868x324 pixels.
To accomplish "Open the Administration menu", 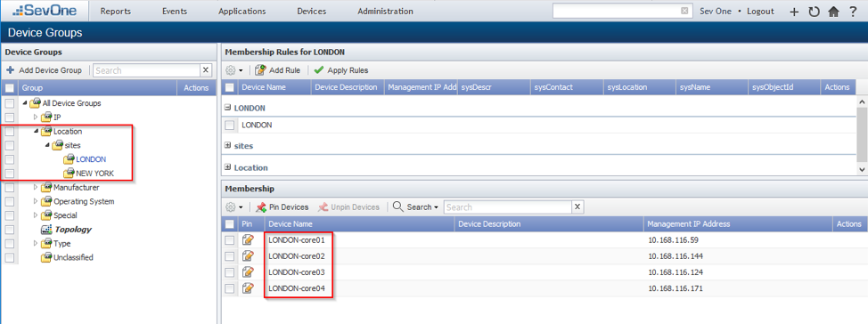I will pos(385,11).
